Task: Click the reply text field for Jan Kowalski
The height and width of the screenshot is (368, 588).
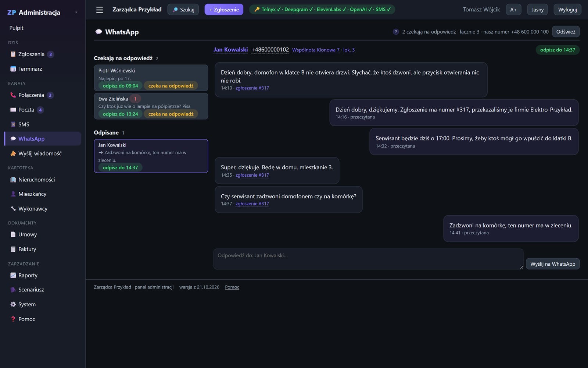Action: click(x=368, y=259)
